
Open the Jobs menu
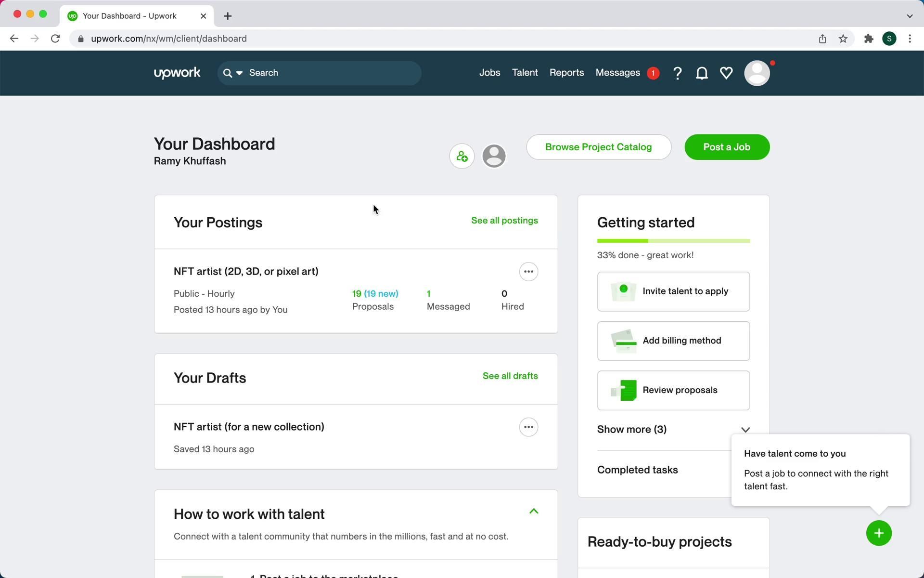[489, 73]
